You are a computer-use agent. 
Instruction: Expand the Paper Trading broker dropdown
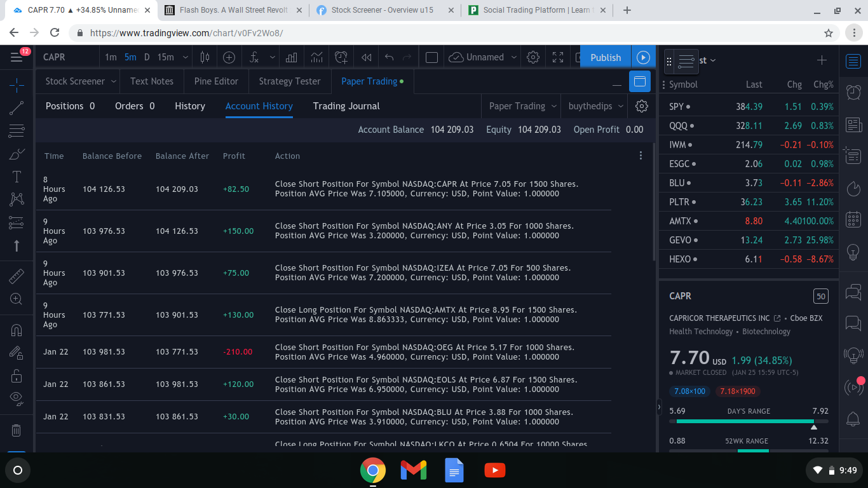523,106
